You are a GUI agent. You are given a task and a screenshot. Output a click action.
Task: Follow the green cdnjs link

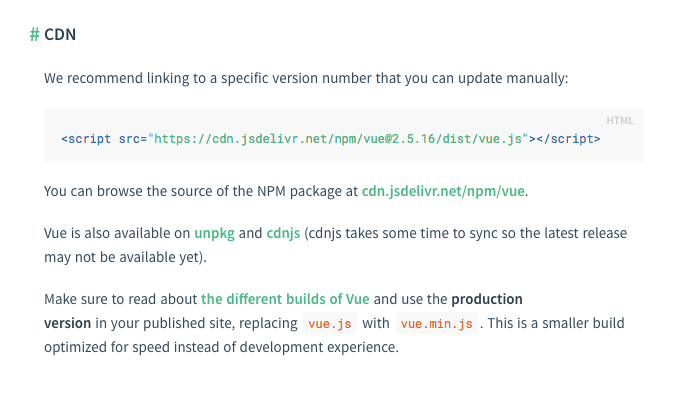point(284,233)
